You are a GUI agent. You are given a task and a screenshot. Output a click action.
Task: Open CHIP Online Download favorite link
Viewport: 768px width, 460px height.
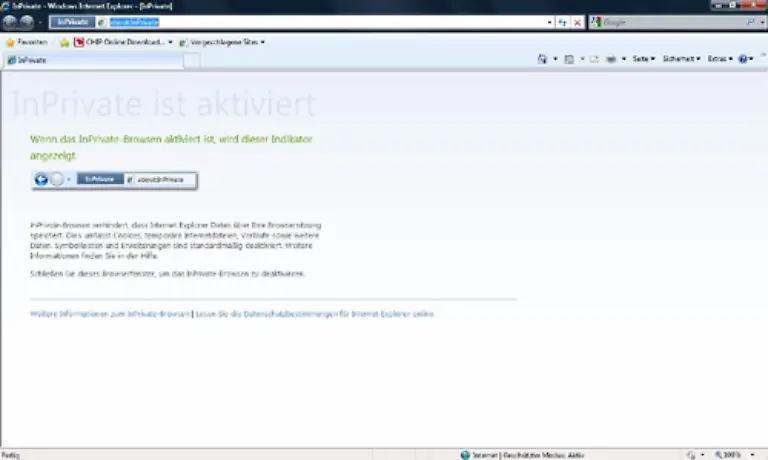tap(119, 42)
